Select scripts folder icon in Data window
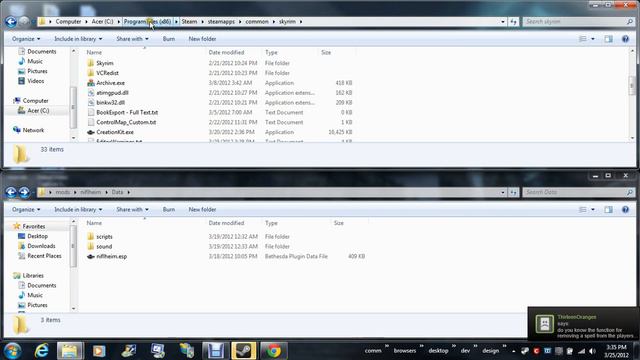Image resolution: width=640 pixels, height=360 pixels. click(x=91, y=237)
